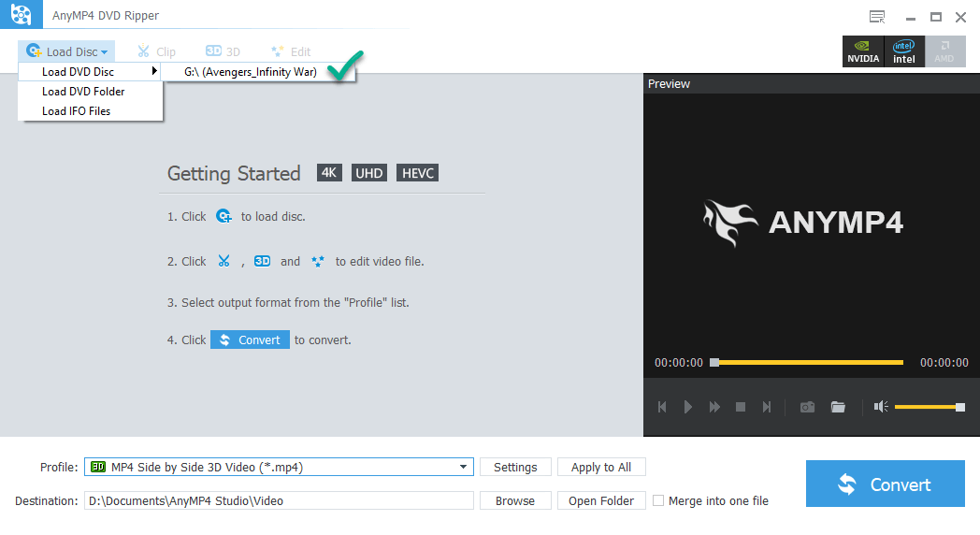Select Load IFO Files menu entry
The width and height of the screenshot is (980, 535).
pyautogui.click(x=90, y=110)
